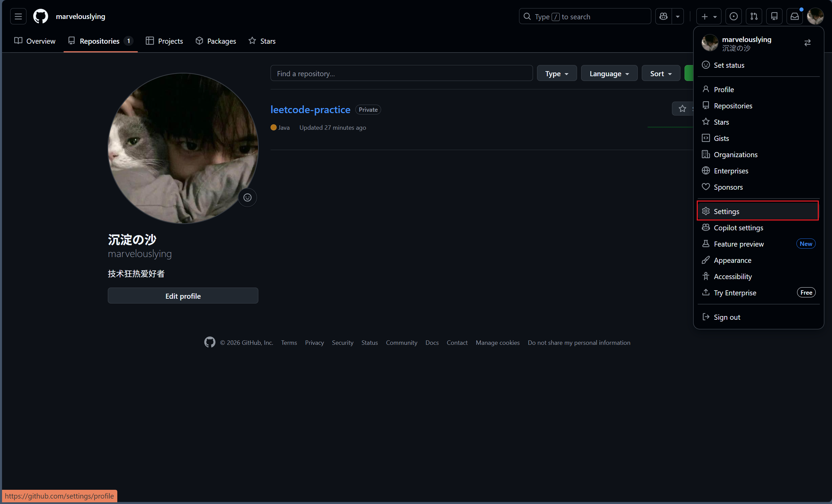The image size is (832, 504).
Task: Open the create new plus dropdown
Action: click(709, 16)
